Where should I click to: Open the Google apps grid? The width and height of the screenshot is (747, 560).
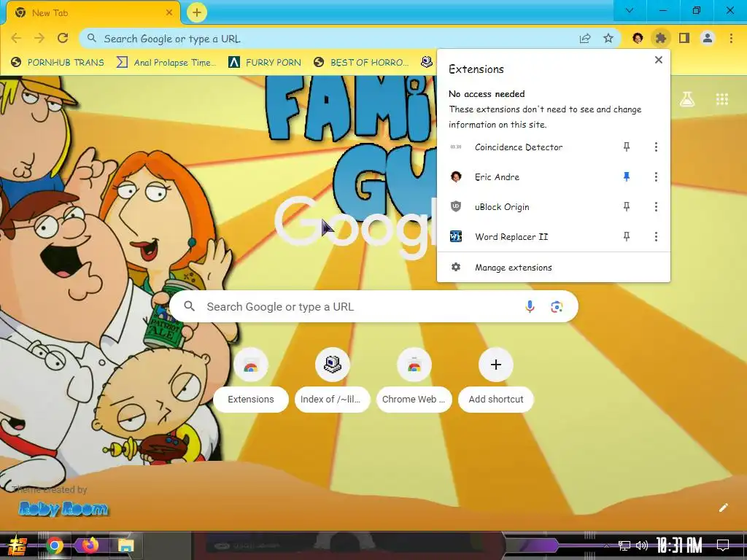722,99
